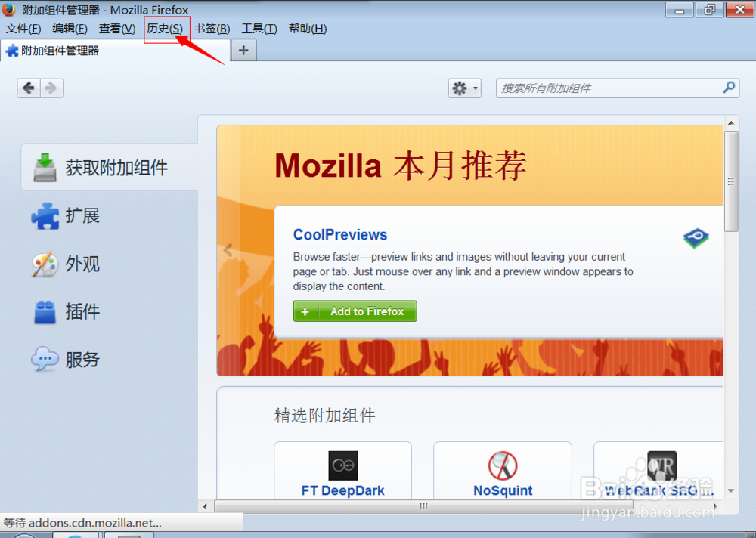
Task: Click the WebRank SEO icon
Action: 662,465
